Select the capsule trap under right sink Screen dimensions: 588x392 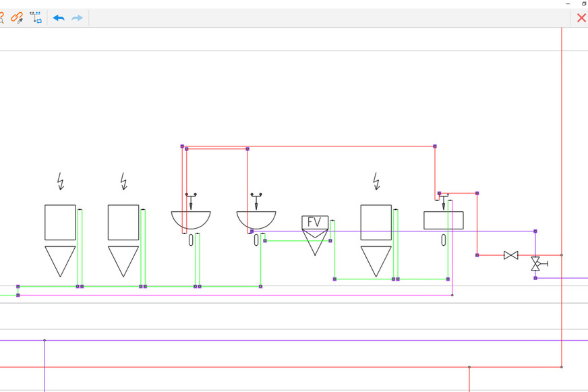click(x=256, y=240)
